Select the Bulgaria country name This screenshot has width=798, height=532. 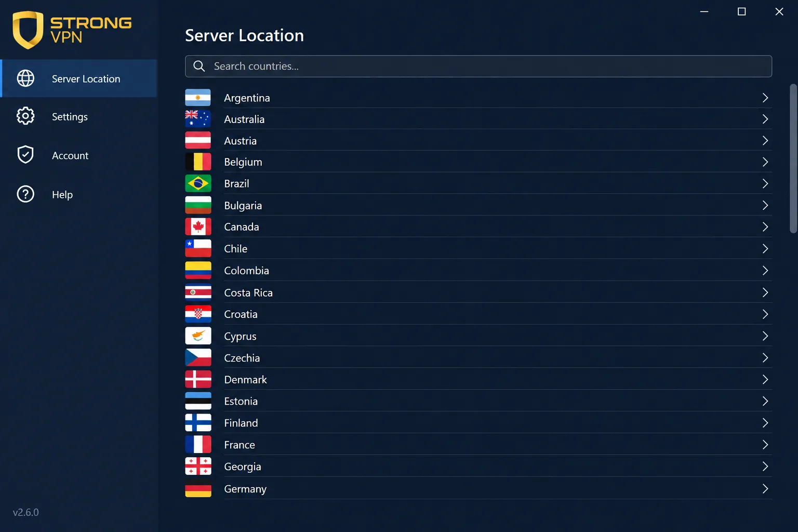[x=243, y=206]
